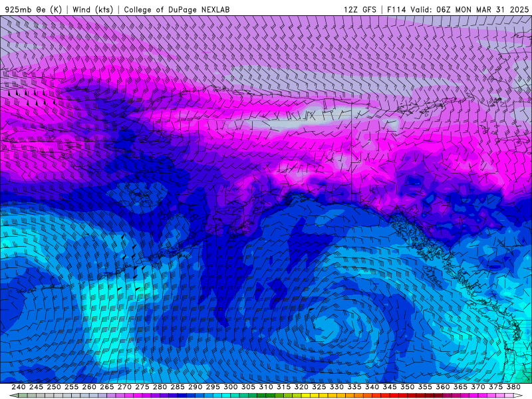Click the 310 value on the color scale
This screenshot has height=399, width=532.
pos(266,387)
